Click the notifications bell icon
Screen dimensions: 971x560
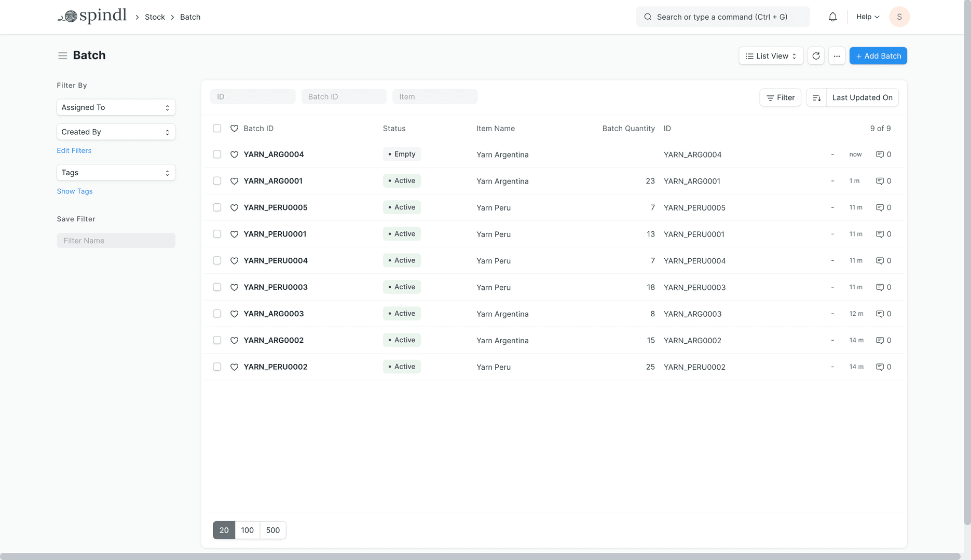click(x=832, y=17)
